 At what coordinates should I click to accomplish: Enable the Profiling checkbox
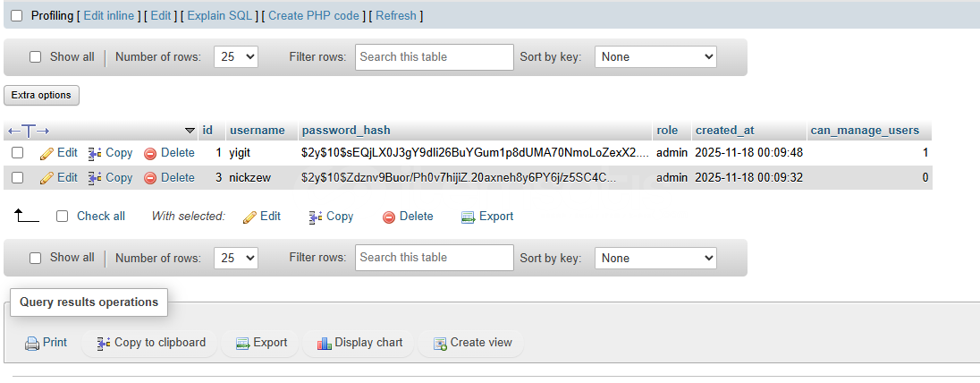tap(17, 16)
